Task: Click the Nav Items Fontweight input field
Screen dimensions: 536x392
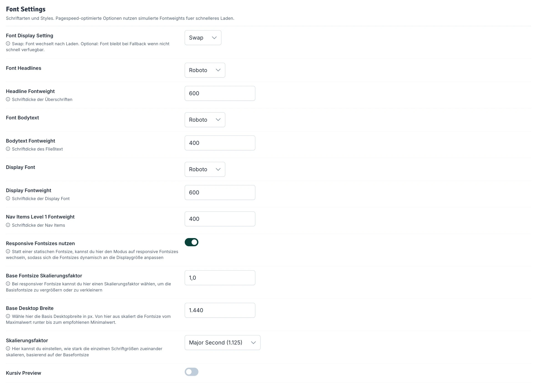Action: 220,219
